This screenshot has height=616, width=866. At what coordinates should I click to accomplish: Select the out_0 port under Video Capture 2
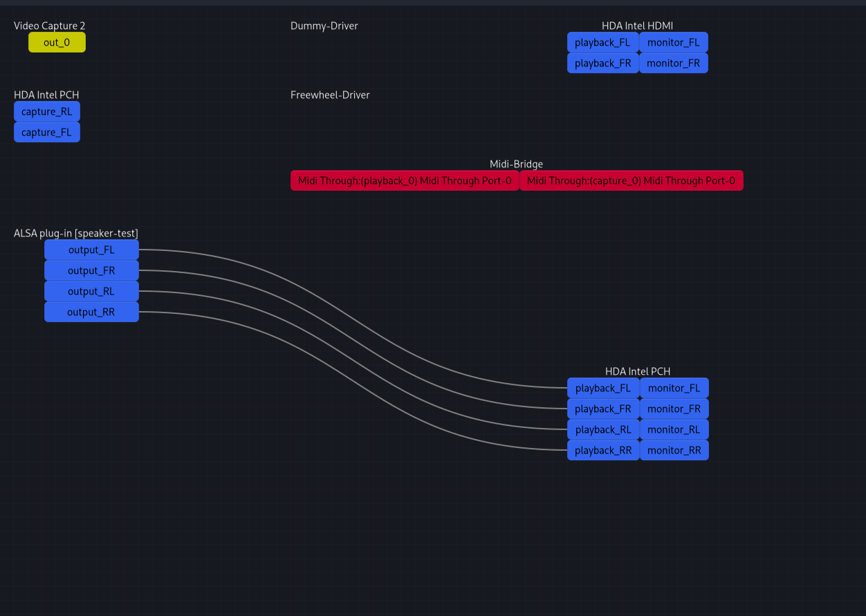pyautogui.click(x=57, y=41)
